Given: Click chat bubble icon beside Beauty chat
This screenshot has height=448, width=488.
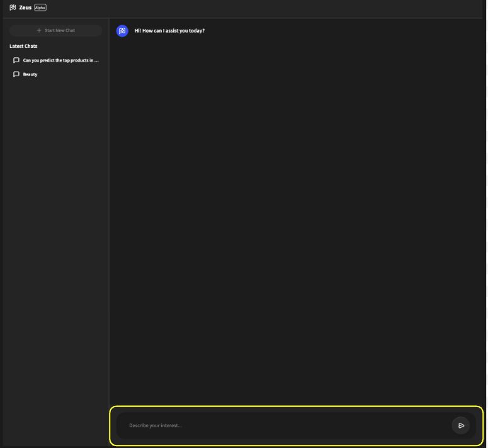Looking at the screenshot, I should (x=16, y=74).
